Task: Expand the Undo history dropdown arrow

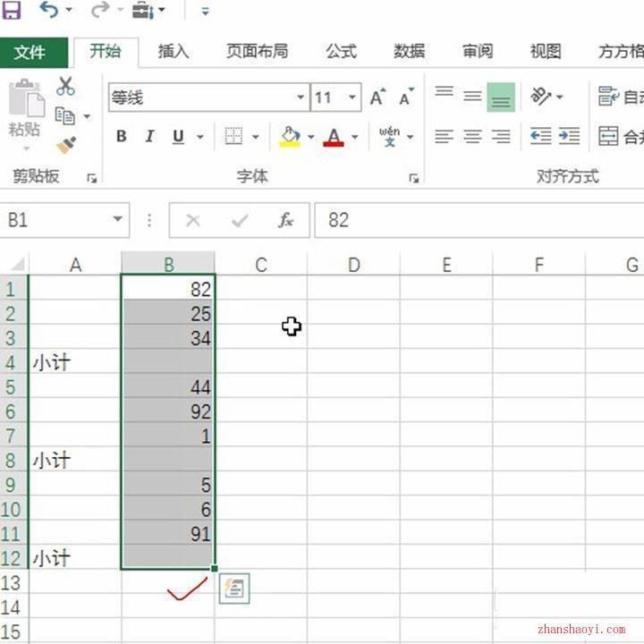Action: [x=69, y=10]
